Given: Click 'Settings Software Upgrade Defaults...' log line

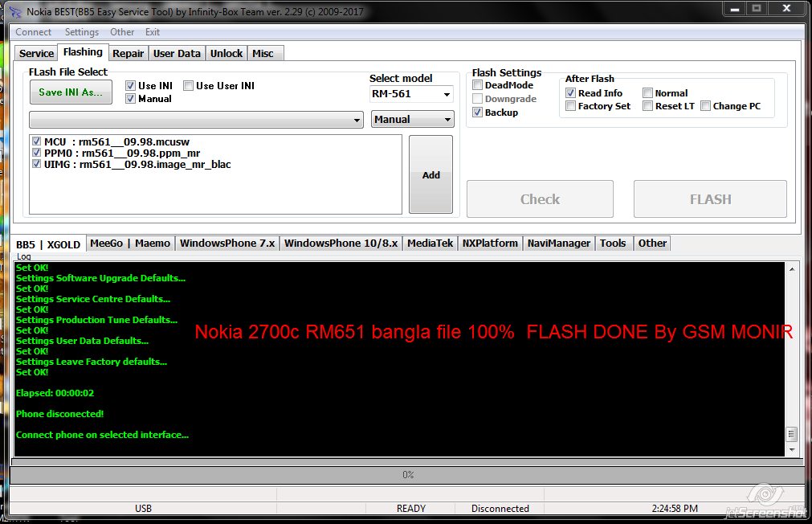Looking at the screenshot, I should 100,278.
